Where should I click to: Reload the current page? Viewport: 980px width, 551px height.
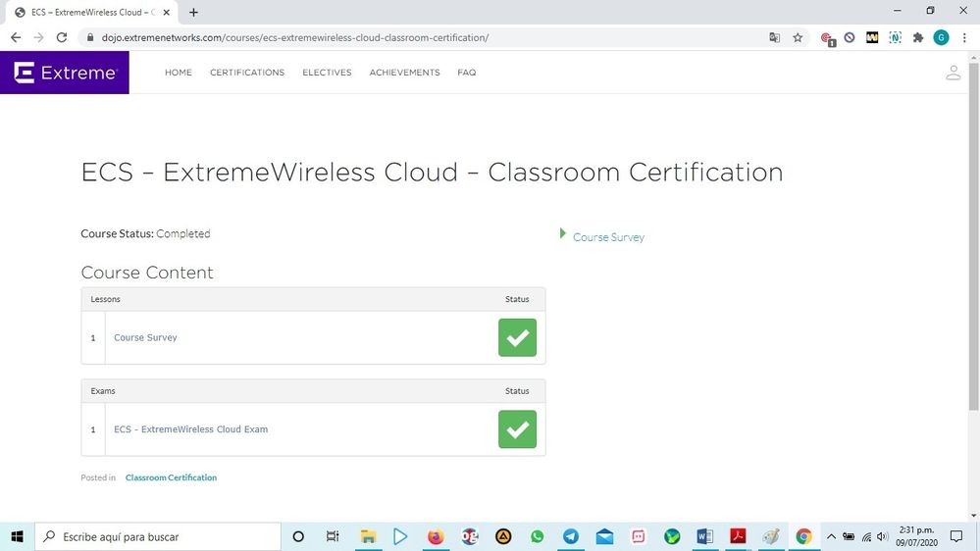(x=61, y=37)
